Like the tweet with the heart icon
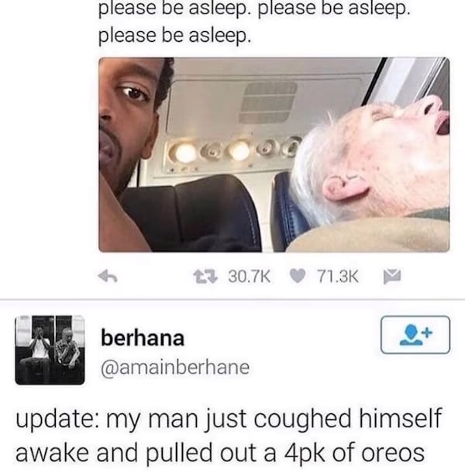This screenshot has width=465, height=476. [297, 276]
